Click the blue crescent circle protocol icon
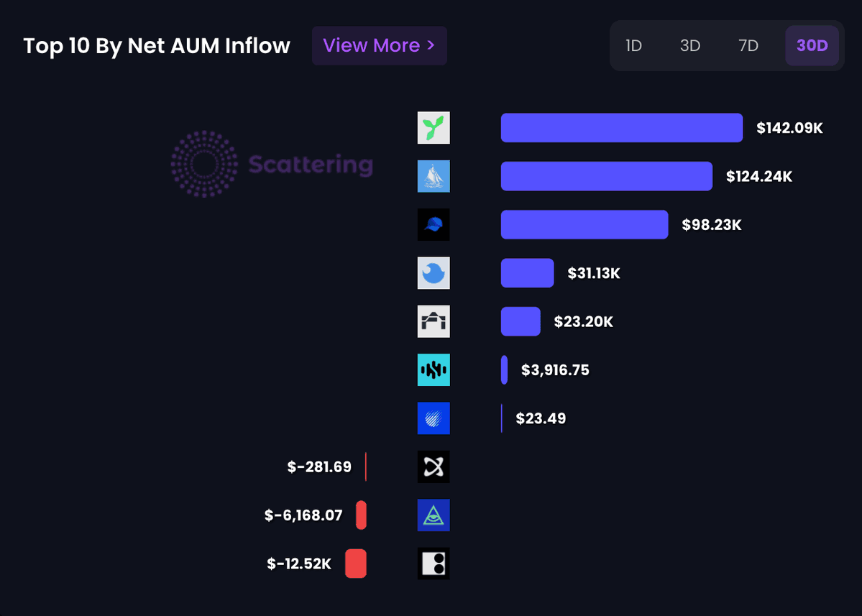This screenshot has width=862, height=616. (x=434, y=273)
